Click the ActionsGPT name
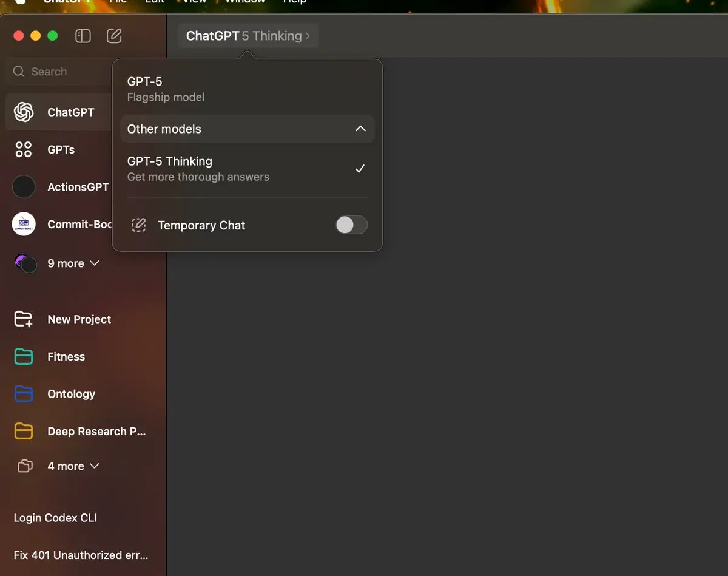 (x=78, y=187)
